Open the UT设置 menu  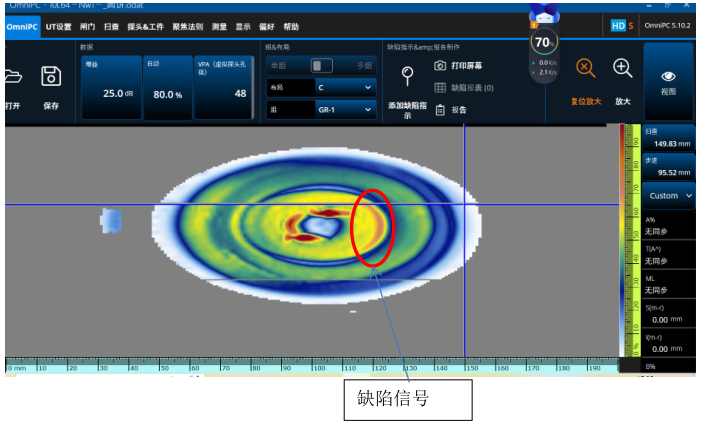tap(59, 27)
